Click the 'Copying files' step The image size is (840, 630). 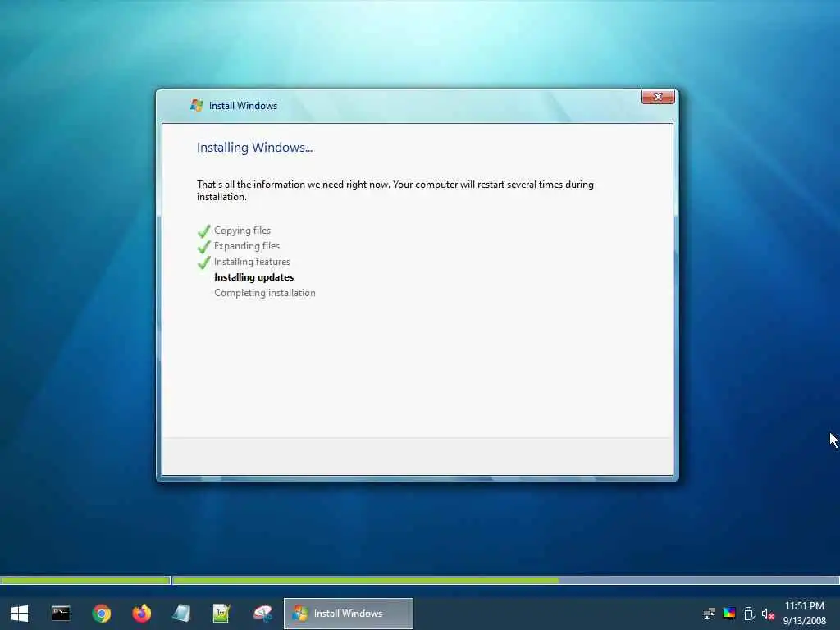click(x=242, y=231)
